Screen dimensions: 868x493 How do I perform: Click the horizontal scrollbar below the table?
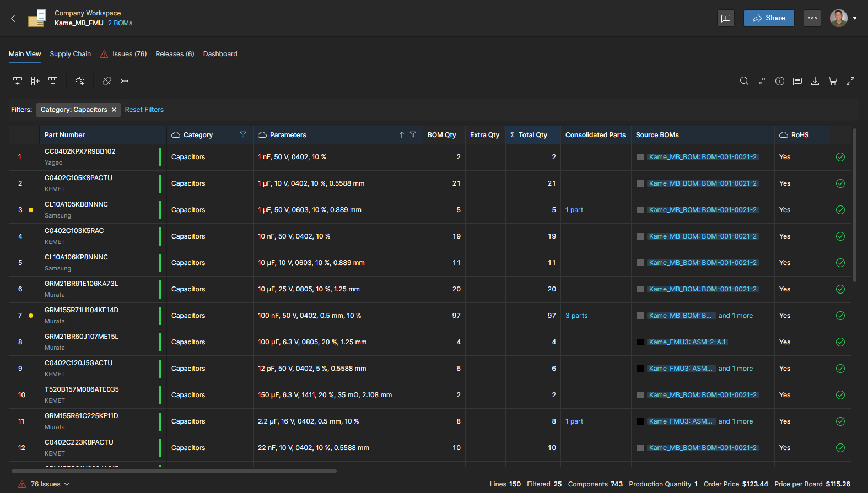(174, 471)
